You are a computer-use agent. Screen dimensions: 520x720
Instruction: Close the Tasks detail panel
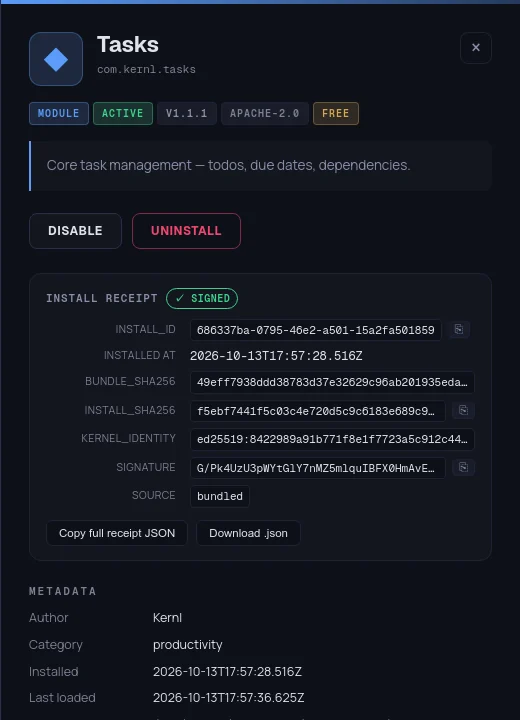tap(476, 48)
